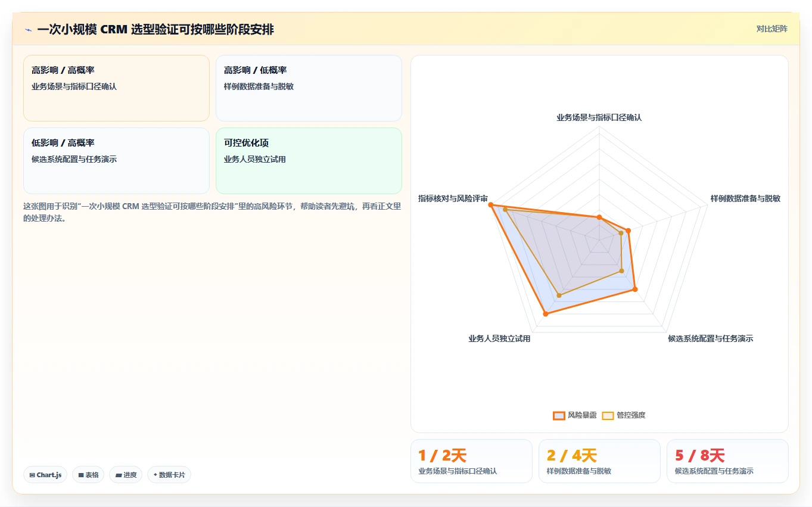Click the 数据卡片 tag chip
The image size is (812, 507).
(169, 475)
